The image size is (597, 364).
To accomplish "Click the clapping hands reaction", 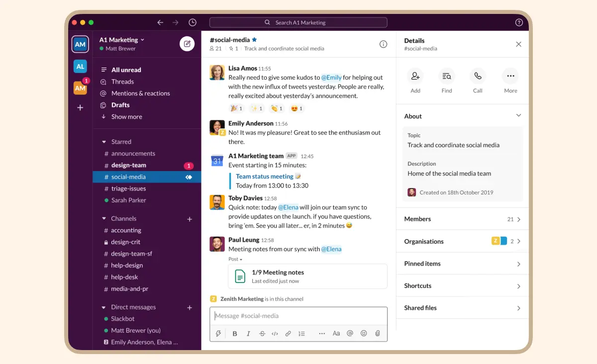I will click(x=277, y=108).
